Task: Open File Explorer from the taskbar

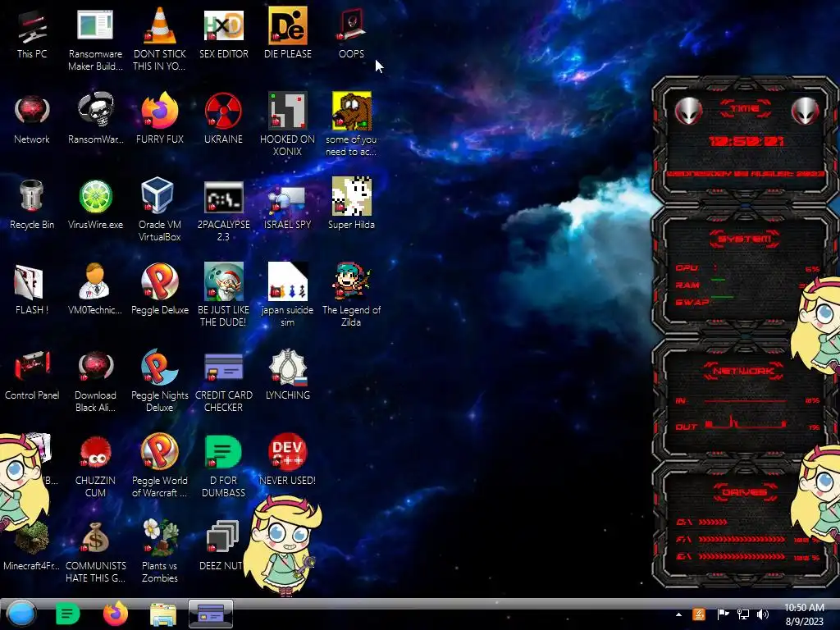Action: [163, 614]
